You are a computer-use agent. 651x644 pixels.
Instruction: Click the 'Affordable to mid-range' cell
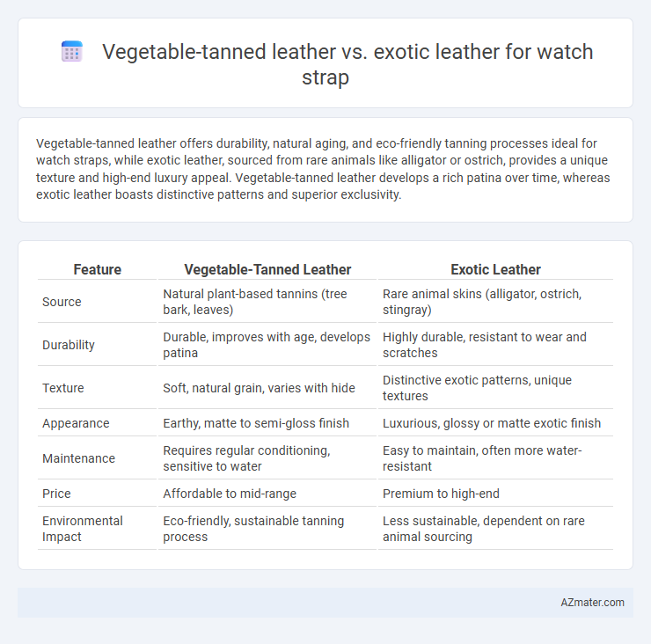coord(230,494)
